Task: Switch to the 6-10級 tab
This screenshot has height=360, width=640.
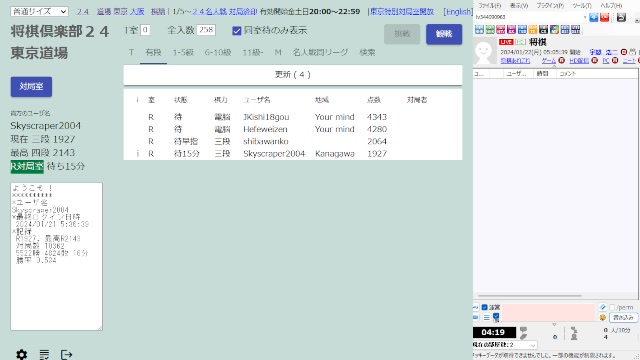Action: pyautogui.click(x=218, y=52)
